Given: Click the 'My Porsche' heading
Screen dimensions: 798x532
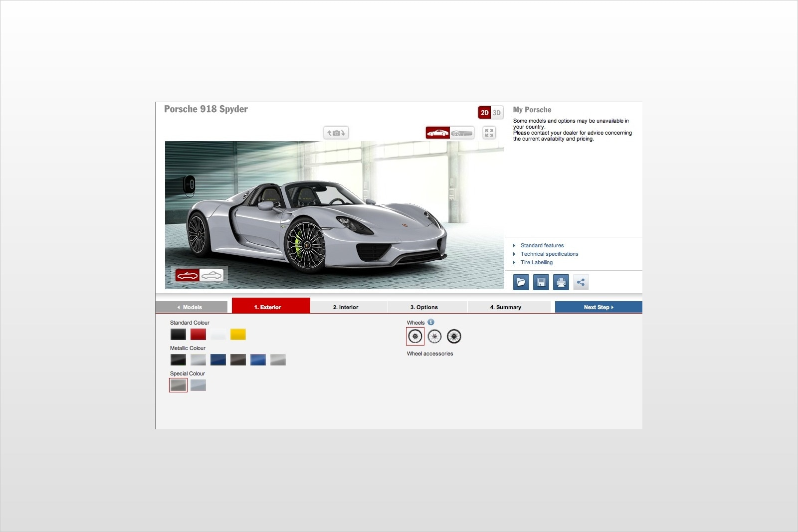Looking at the screenshot, I should pyautogui.click(x=532, y=110).
